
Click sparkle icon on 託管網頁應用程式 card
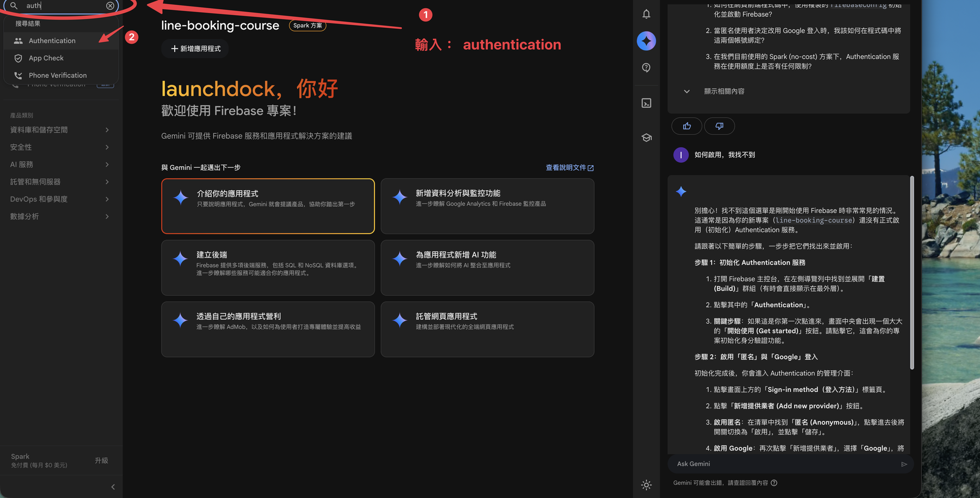[x=400, y=320]
